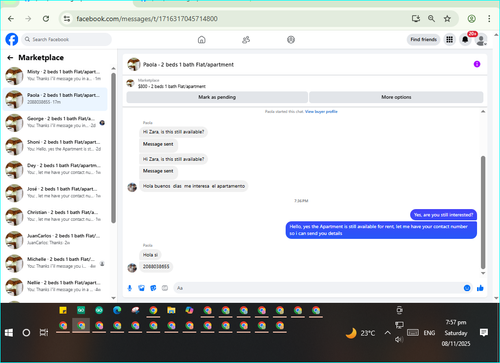Open the File Explorer taskbar icon
Viewport: 500px width, 363px height.
(x=171, y=311)
